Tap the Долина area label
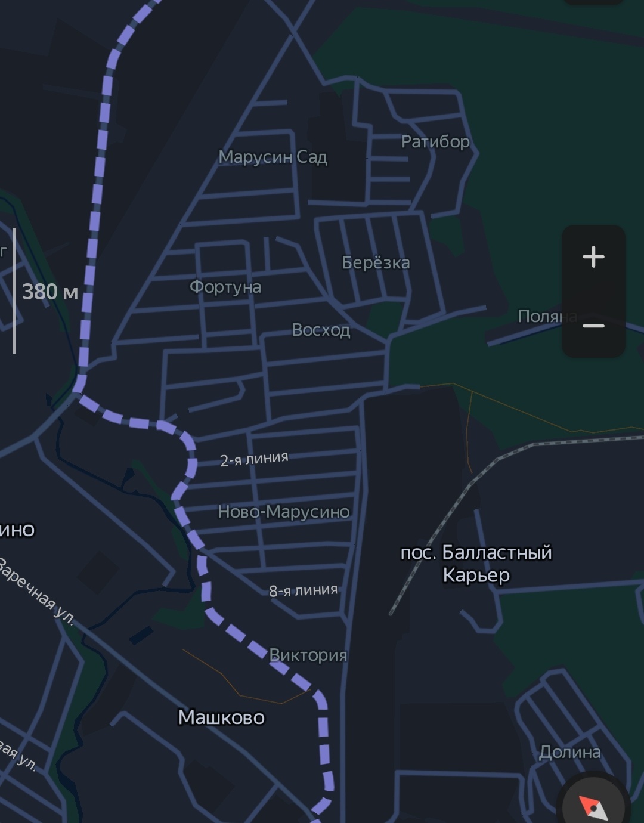Image resolution: width=644 pixels, height=823 pixels. pos(569,752)
